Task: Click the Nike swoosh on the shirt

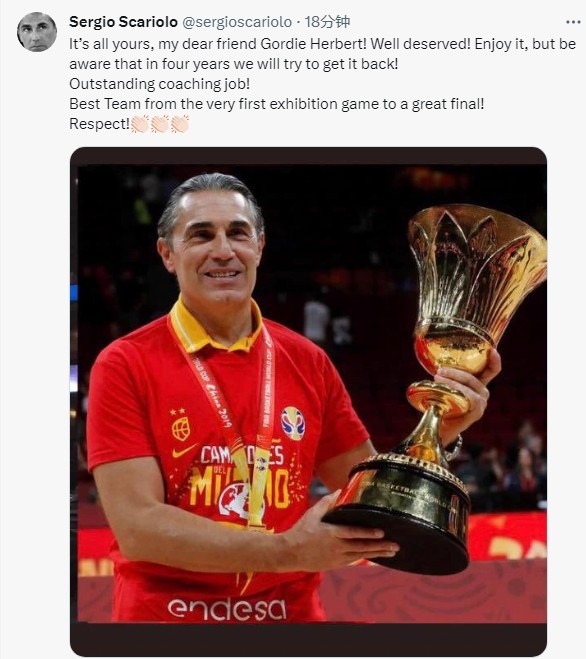Action: coord(183,451)
